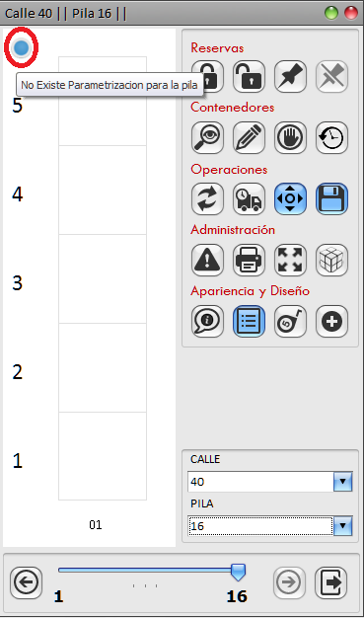
Task: Click the pile slider handle at 16
Action: pos(238,573)
